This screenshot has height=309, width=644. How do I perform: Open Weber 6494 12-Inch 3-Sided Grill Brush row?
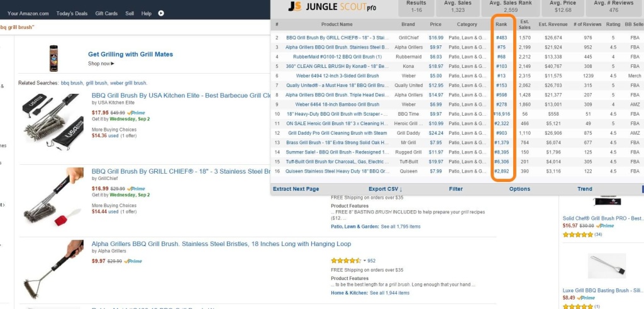pos(332,76)
